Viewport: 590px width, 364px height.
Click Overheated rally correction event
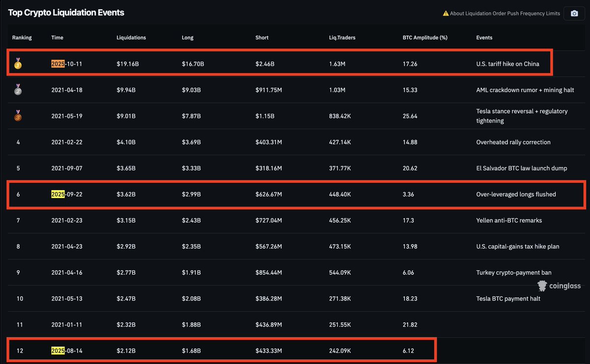[x=513, y=142]
